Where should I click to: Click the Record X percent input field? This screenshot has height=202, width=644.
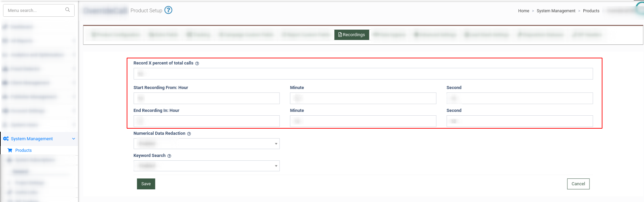pyautogui.click(x=363, y=74)
